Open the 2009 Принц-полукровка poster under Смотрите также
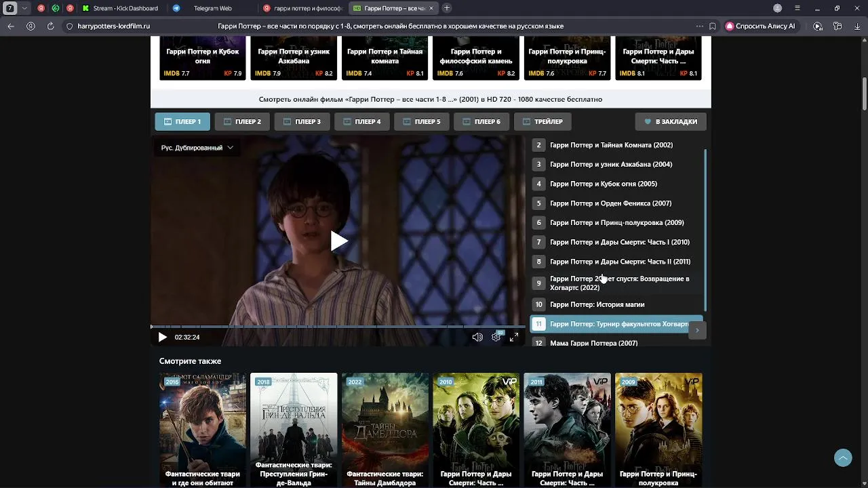The image size is (868, 488). [x=658, y=430]
